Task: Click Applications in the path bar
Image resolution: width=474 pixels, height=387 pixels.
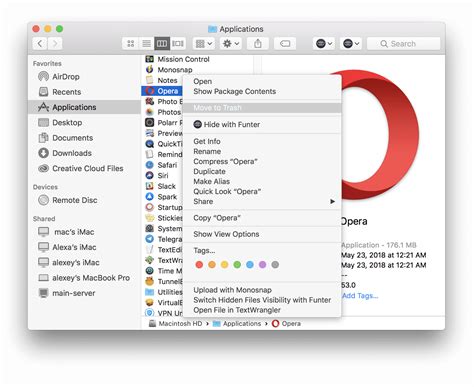Action: click(237, 323)
